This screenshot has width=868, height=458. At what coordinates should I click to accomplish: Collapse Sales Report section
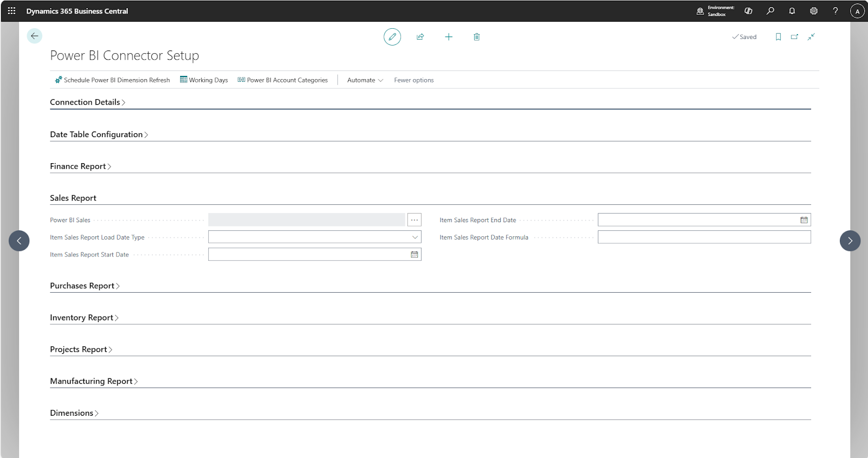[x=73, y=198]
